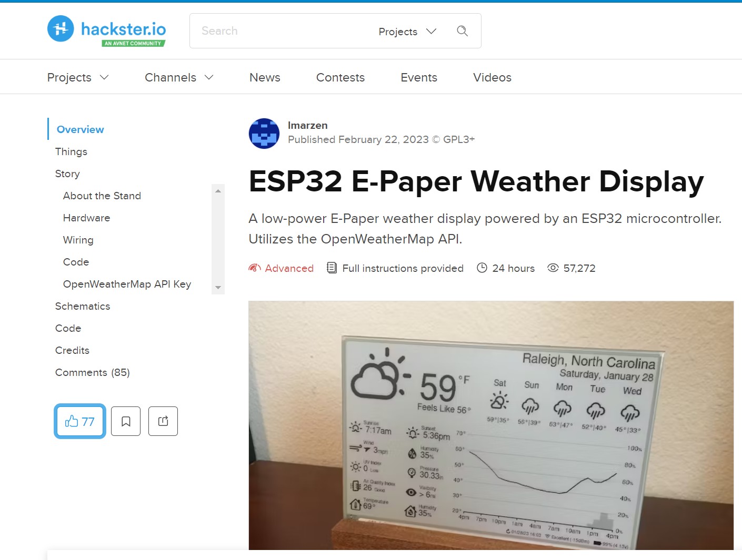
Task: Go to Code subsection under Story
Action: pyautogui.click(x=76, y=262)
